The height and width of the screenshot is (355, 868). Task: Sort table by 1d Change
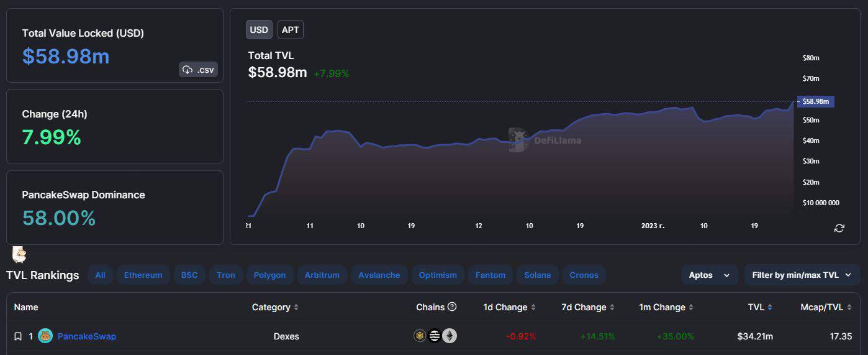click(x=509, y=307)
